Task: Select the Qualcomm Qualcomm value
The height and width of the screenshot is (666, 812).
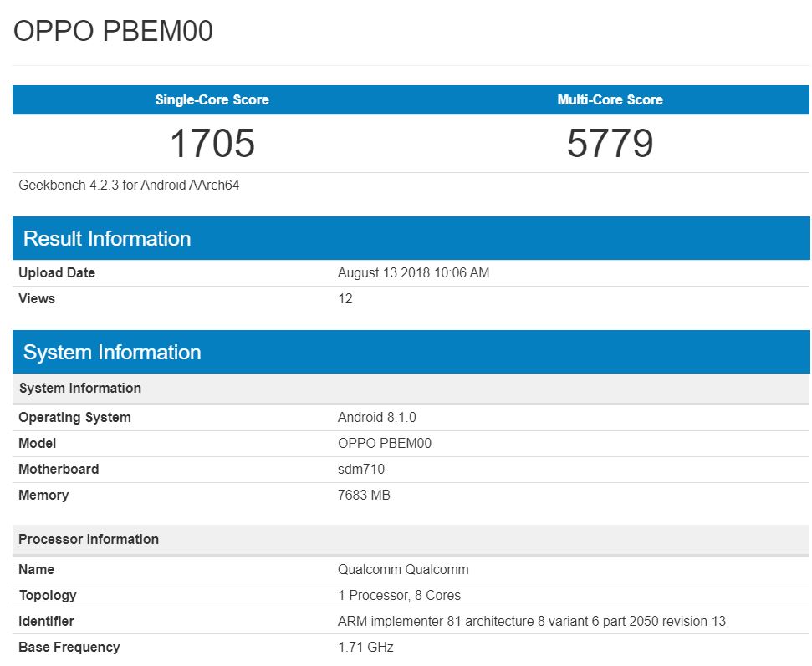Action: click(403, 569)
